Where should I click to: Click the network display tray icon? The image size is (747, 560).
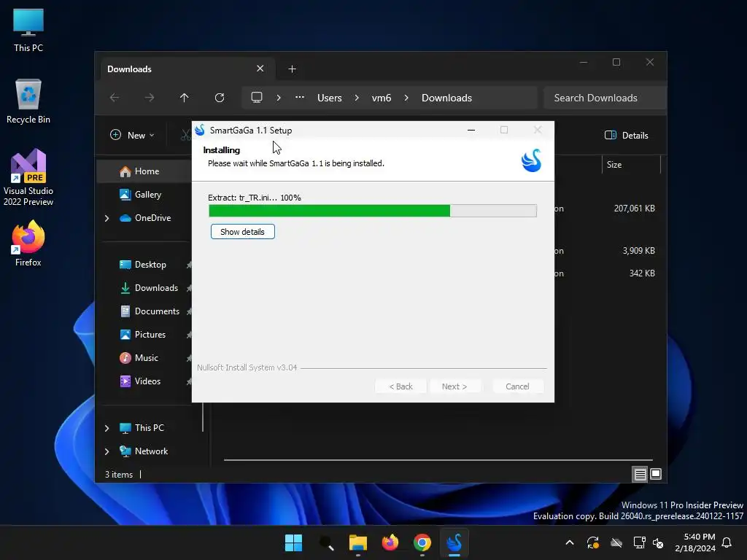pyautogui.click(x=639, y=542)
